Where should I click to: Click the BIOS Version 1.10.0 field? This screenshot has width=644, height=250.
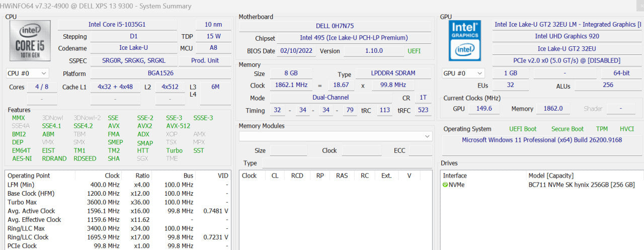(373, 51)
